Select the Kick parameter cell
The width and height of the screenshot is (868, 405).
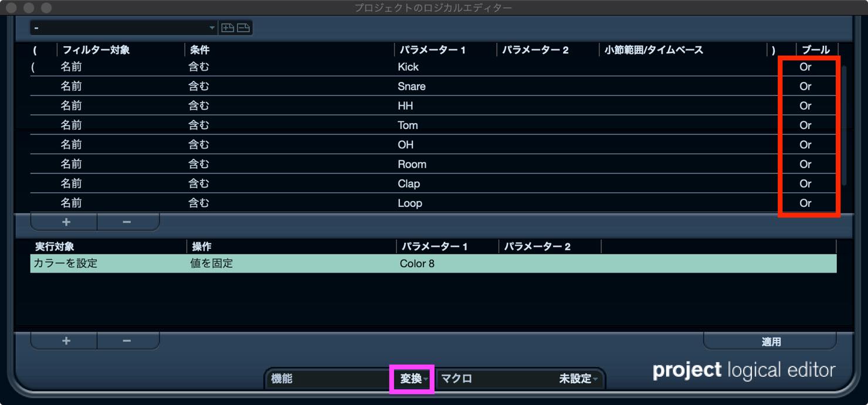click(408, 67)
